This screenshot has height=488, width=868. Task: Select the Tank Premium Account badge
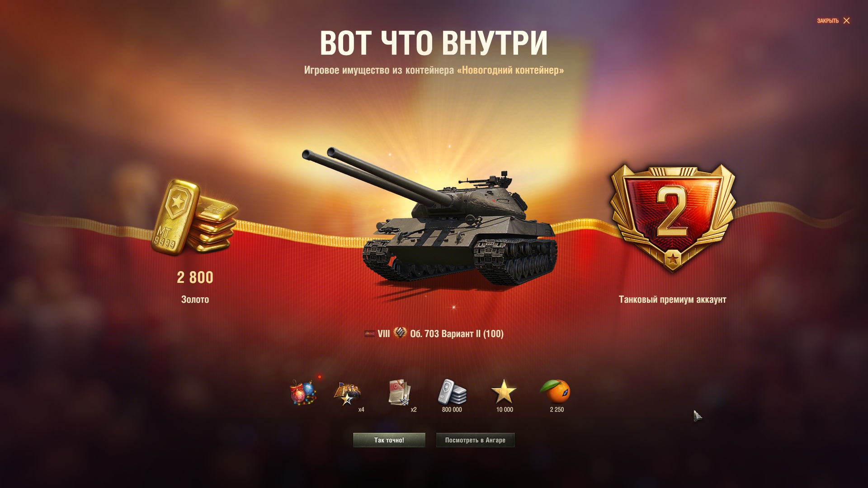pos(672,219)
